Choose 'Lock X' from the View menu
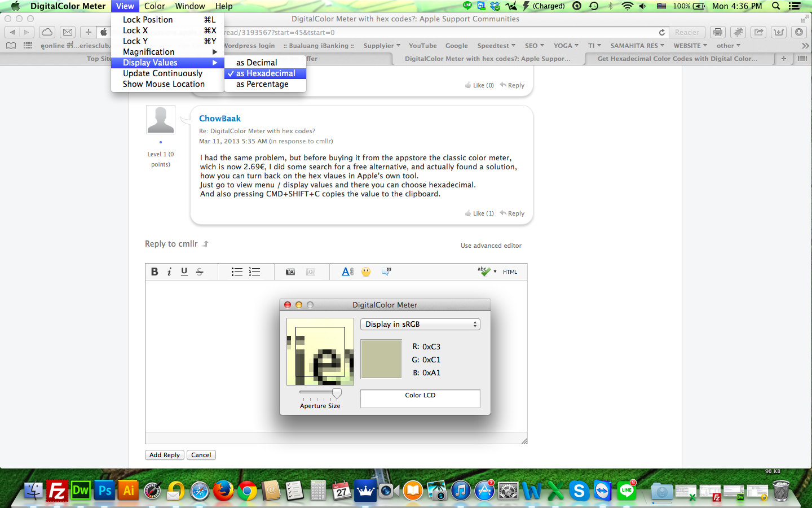 click(167, 30)
